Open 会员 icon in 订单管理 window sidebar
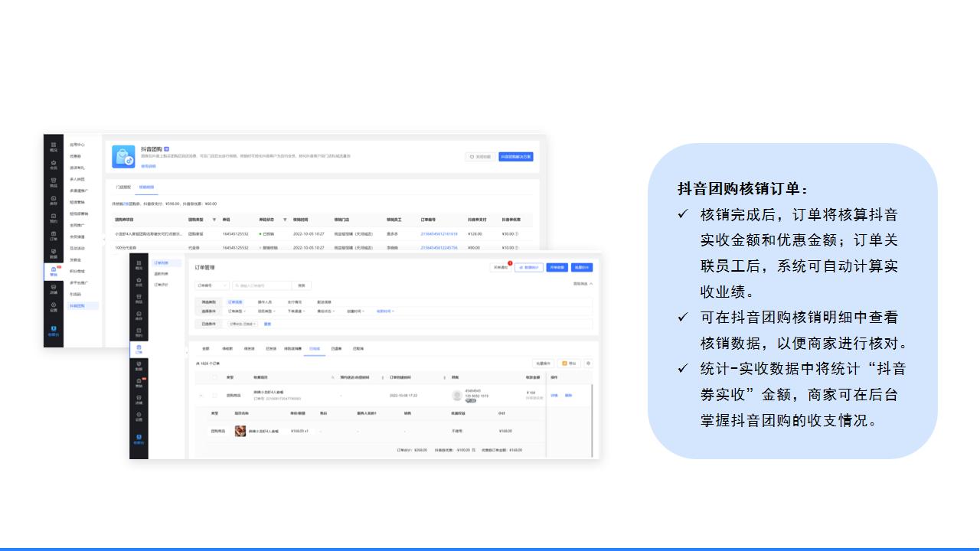Image resolution: width=980 pixels, height=551 pixels. [139, 282]
